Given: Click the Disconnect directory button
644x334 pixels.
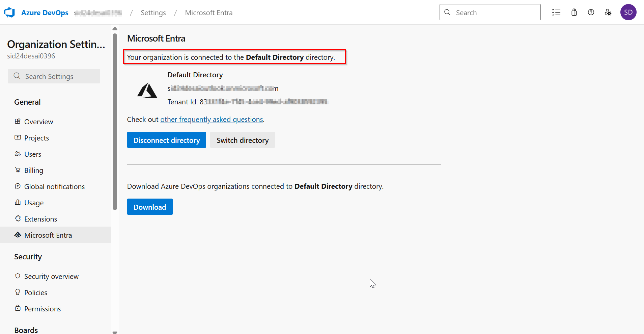Looking at the screenshot, I should [167, 140].
